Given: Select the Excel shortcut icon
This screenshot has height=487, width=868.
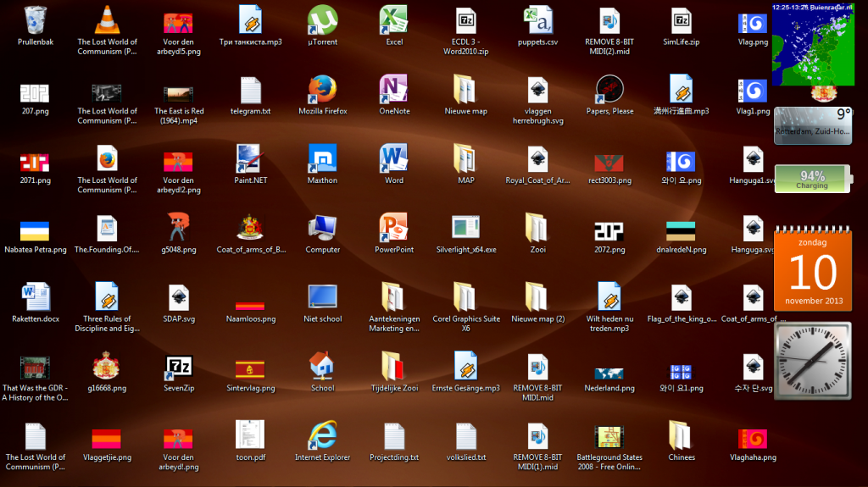Looking at the screenshot, I should click(394, 19).
